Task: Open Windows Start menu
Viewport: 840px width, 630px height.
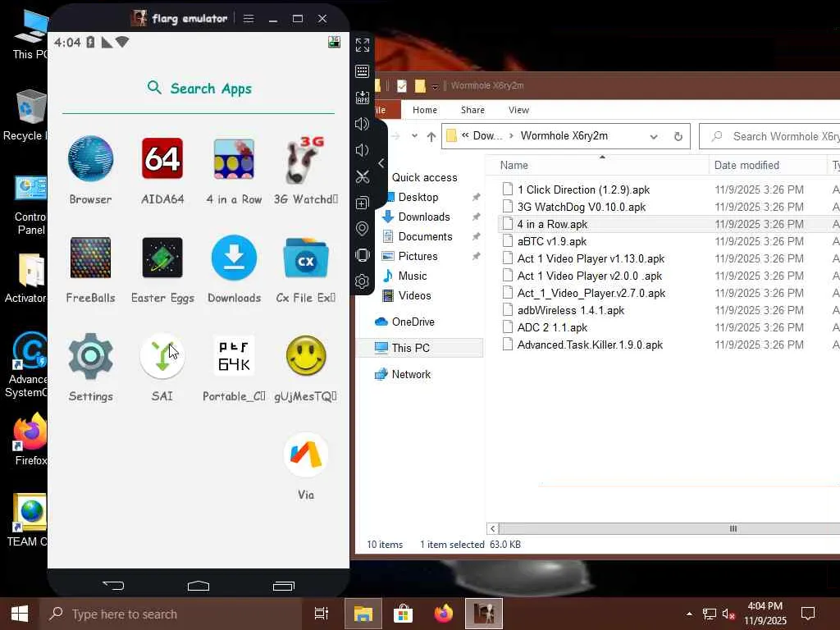Action: (x=20, y=614)
